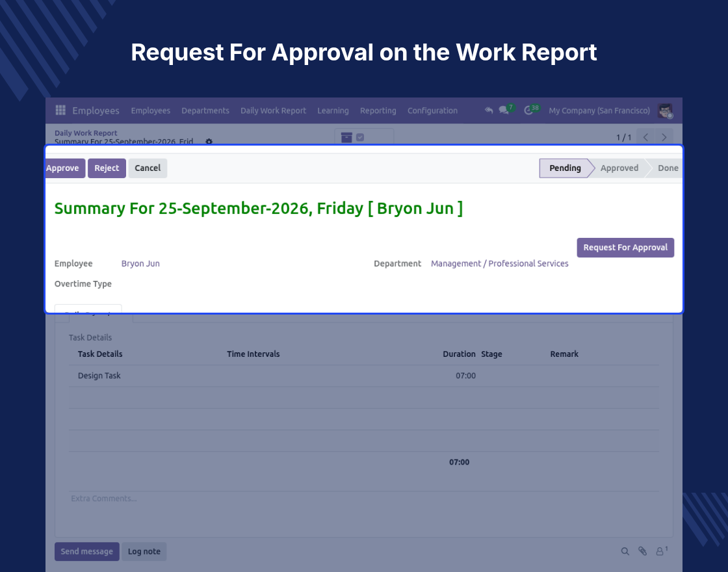Go to the previous record arrow

click(645, 137)
